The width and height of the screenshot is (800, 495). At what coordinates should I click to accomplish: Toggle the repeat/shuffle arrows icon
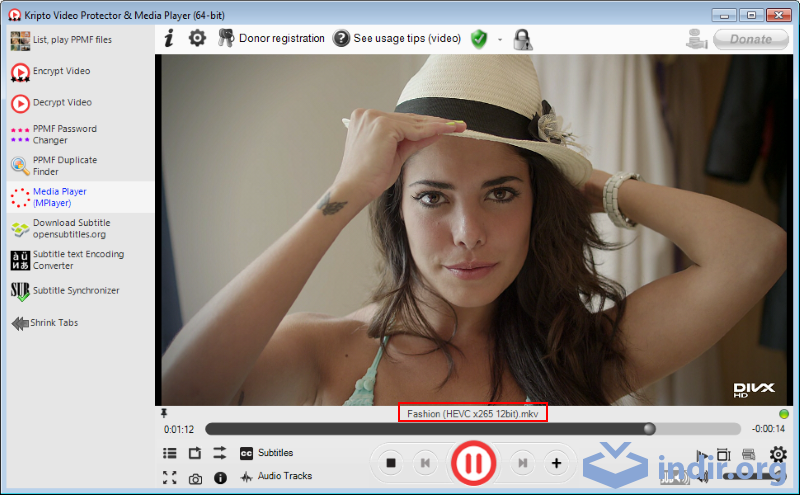tap(220, 453)
